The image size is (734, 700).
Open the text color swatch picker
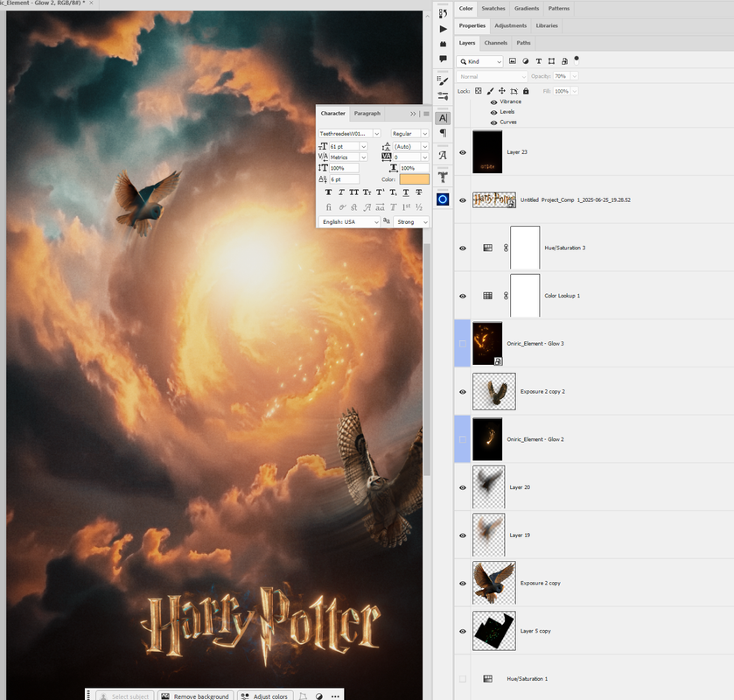coord(415,179)
